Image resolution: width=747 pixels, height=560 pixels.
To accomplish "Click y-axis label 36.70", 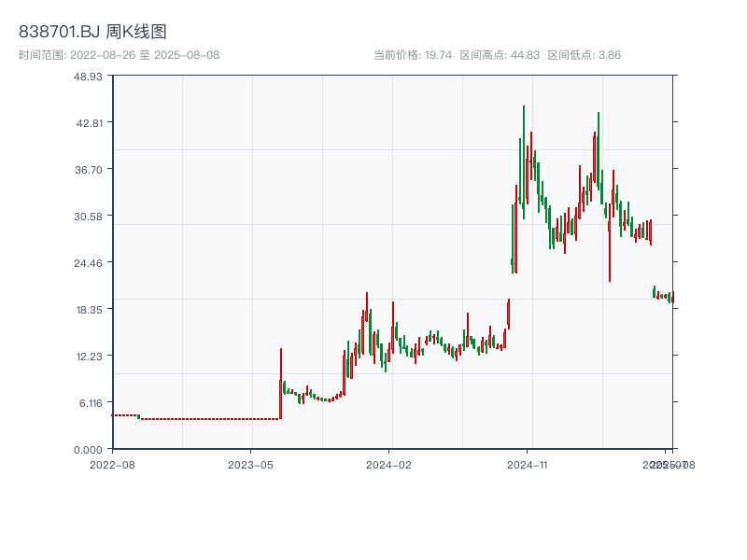I will coord(88,170).
